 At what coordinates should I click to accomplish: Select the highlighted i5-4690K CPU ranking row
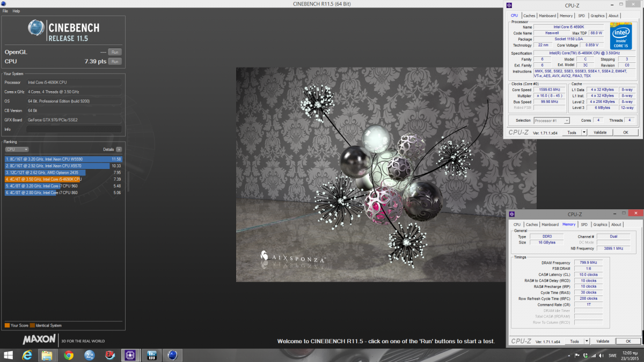(x=63, y=179)
